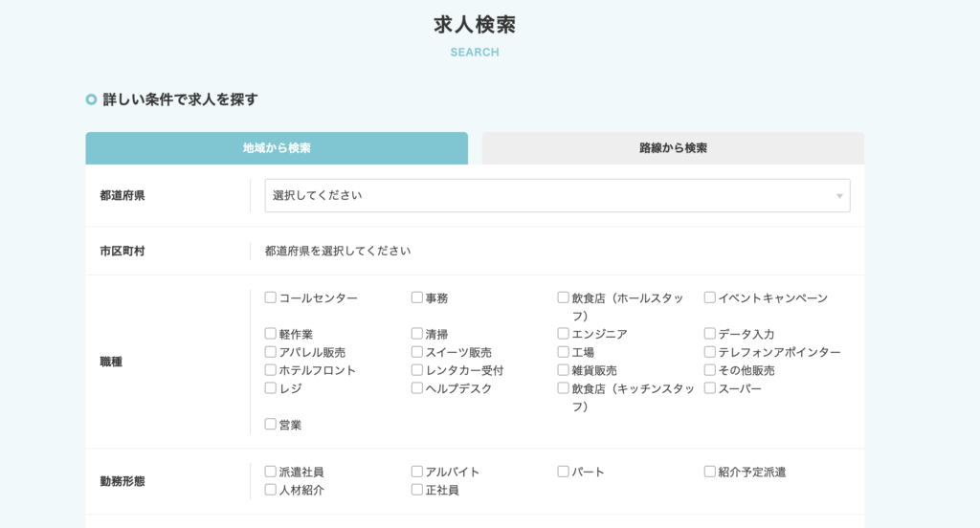Tick the ホテルフロント checkbox
Viewport: 980px width, 528px height.
(x=271, y=370)
